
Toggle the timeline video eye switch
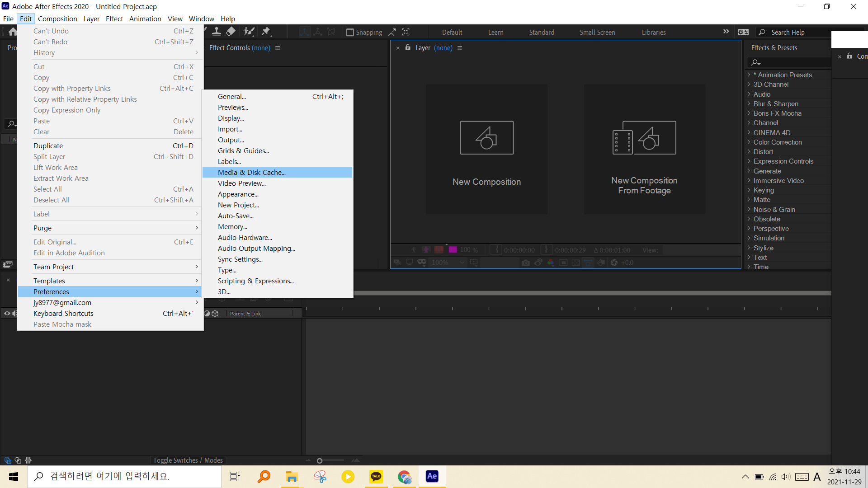point(7,313)
